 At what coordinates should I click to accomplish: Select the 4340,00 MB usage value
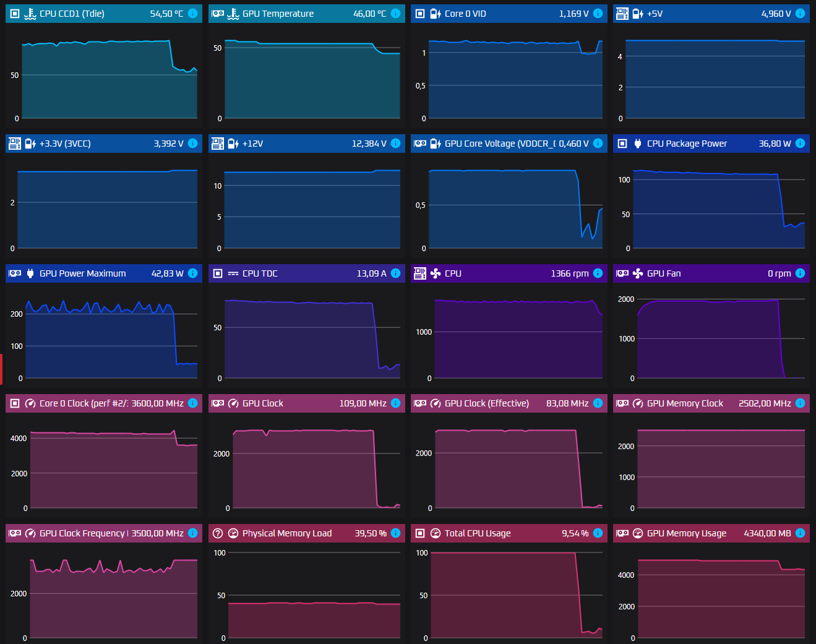click(x=767, y=533)
